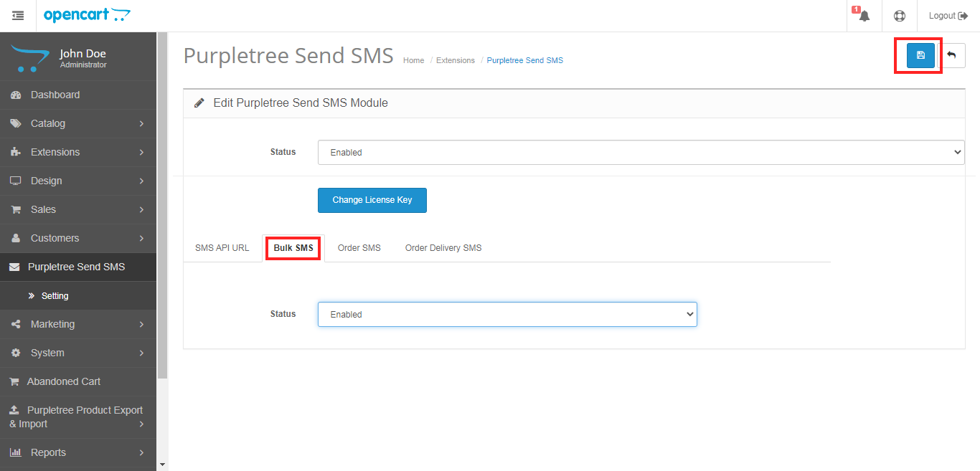980x471 pixels.
Task: Click the back arrow button
Action: 952,55
